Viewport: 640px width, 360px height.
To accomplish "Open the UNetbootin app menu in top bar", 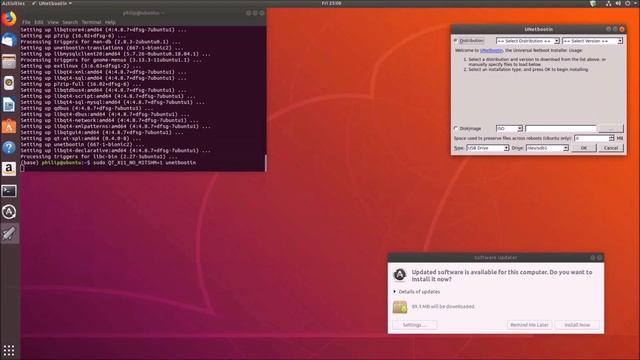I will [52, 3].
